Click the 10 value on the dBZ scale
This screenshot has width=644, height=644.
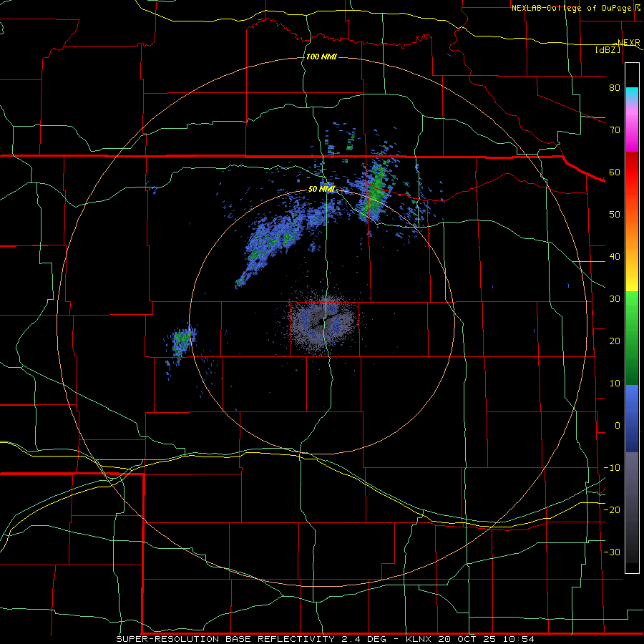pos(615,384)
